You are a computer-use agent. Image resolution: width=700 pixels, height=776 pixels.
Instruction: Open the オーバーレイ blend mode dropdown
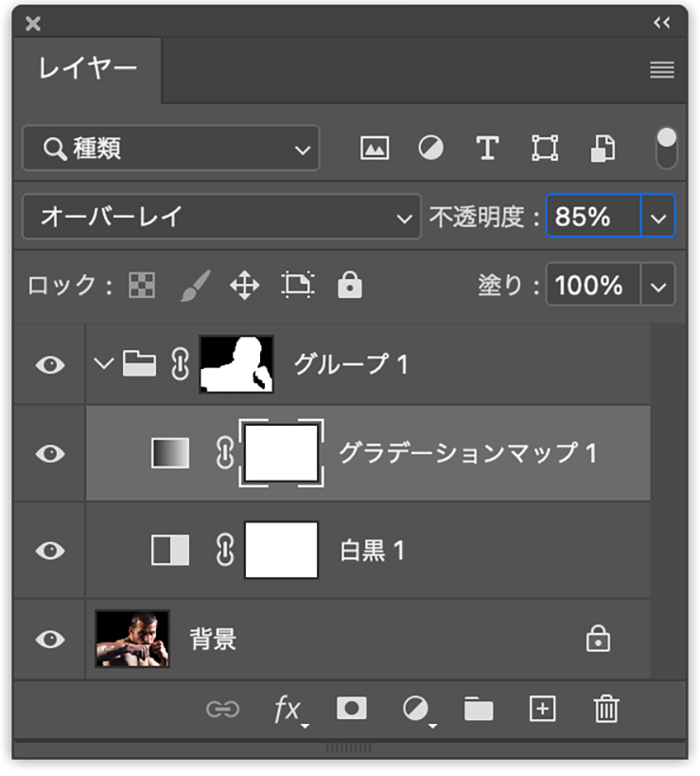point(221,218)
